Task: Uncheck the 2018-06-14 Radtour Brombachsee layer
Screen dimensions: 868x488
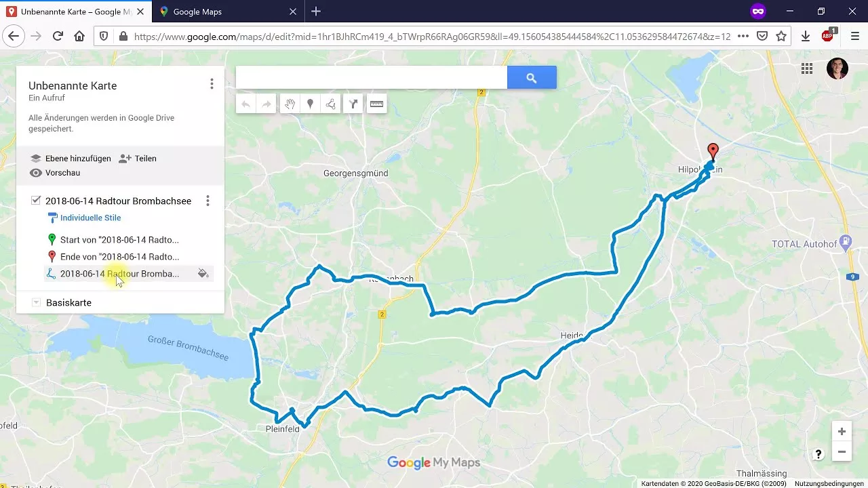Action: 36,200
